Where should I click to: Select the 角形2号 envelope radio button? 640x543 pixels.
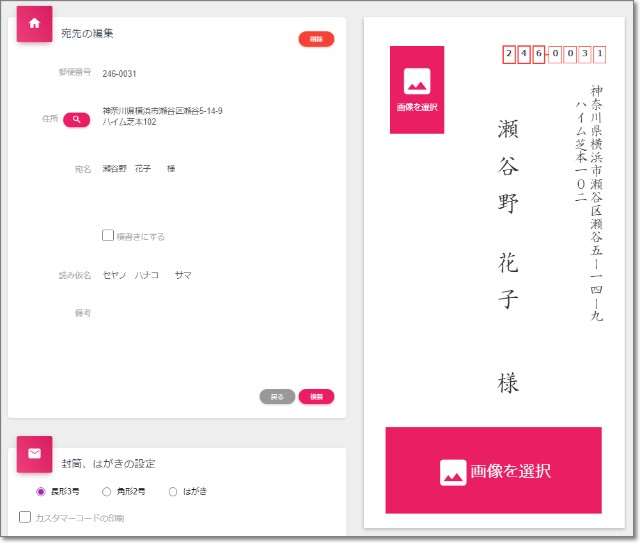[107, 491]
